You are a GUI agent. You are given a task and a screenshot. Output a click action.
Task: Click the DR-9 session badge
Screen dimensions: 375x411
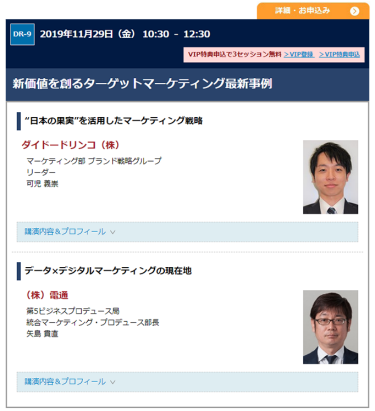22,34
